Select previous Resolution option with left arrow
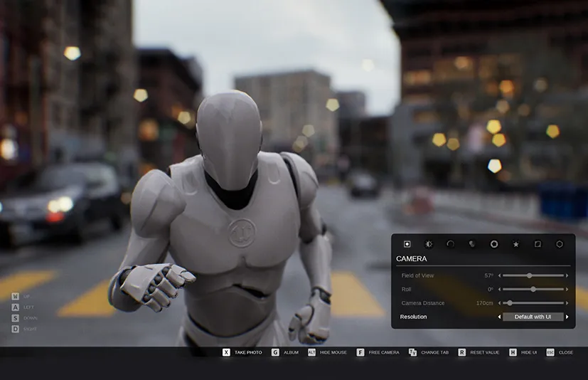Image resolution: width=588 pixels, height=380 pixels. point(500,317)
